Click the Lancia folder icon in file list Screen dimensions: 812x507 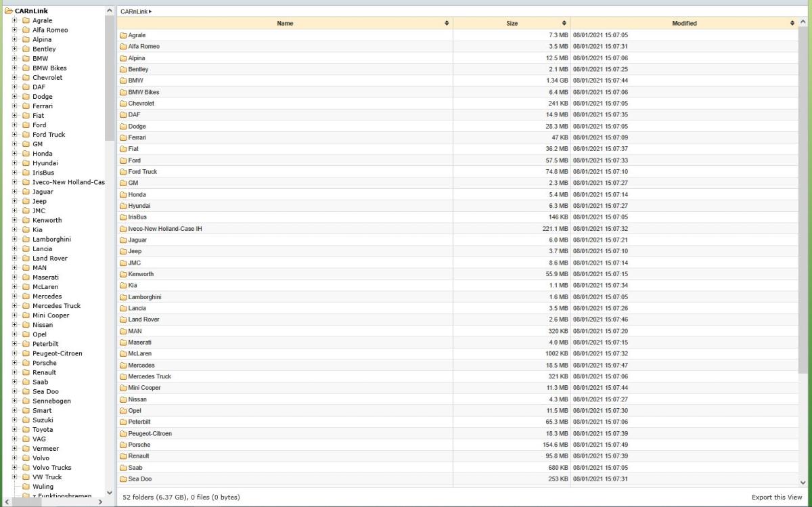click(x=123, y=309)
